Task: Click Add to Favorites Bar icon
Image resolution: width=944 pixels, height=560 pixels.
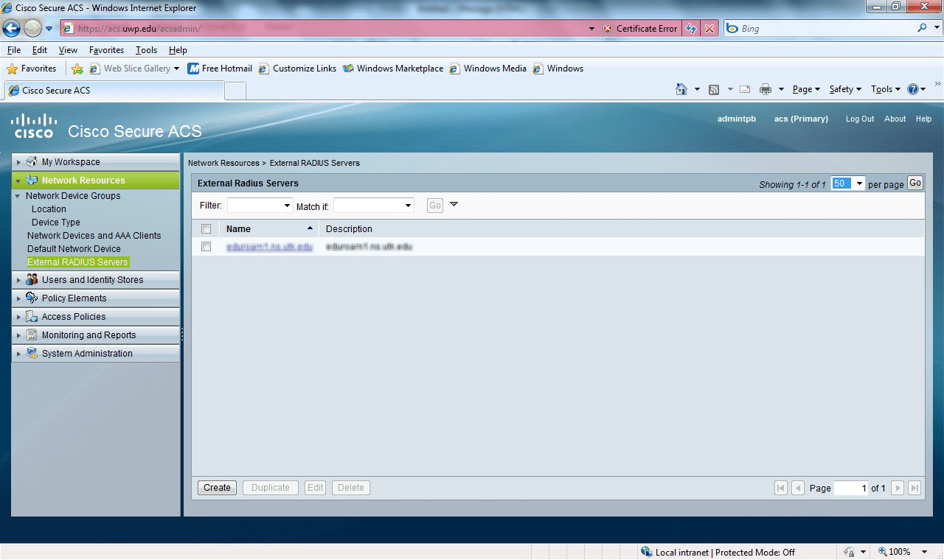Action: (x=77, y=69)
